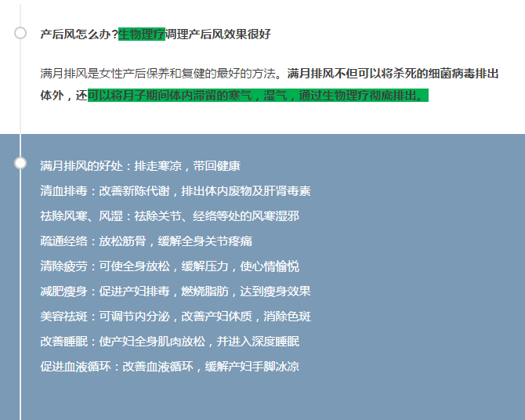525x420 pixels.
Task: Click the line starting with 改善睡眠
Action: [x=170, y=342]
